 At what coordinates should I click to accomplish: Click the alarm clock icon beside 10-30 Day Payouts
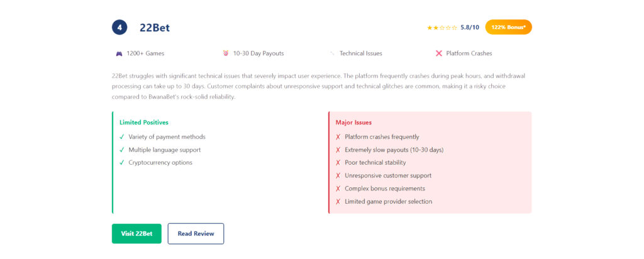(225, 53)
